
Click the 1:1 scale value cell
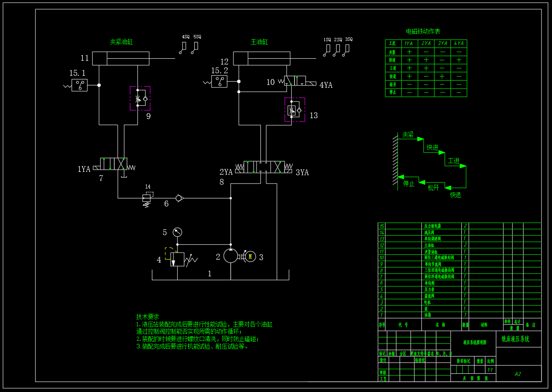[490, 370]
